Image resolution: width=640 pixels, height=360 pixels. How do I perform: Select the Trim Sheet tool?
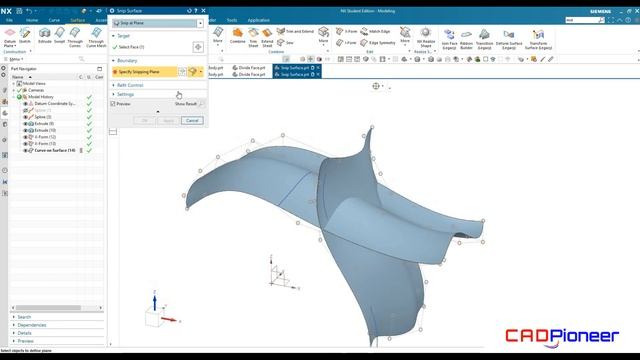[253, 38]
